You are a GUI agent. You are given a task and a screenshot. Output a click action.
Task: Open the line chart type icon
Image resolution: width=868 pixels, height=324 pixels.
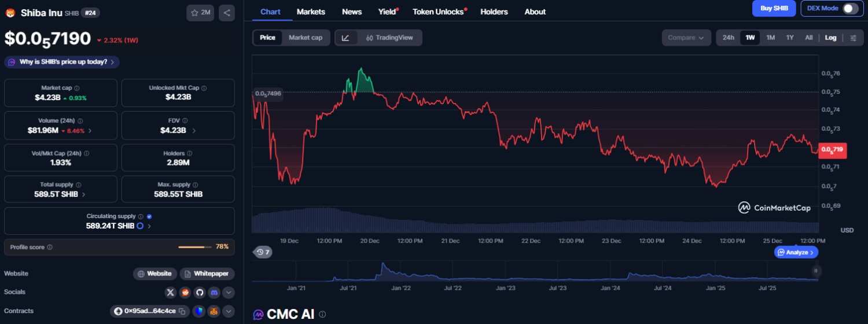tap(345, 38)
